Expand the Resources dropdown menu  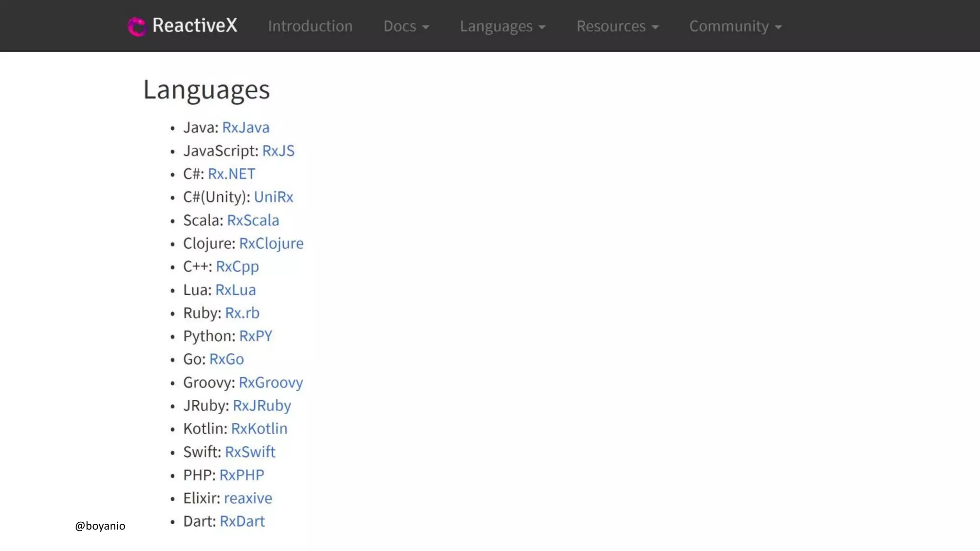[x=617, y=26]
